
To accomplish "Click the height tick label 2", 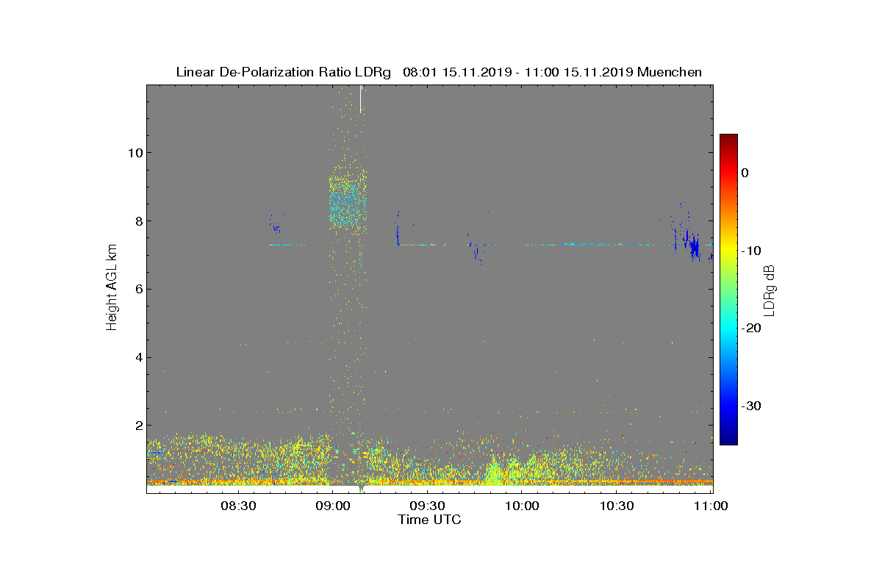I will (137, 426).
